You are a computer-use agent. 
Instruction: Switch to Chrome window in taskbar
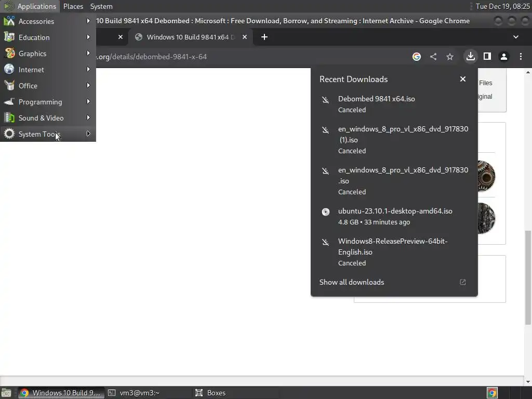[x=60, y=393]
